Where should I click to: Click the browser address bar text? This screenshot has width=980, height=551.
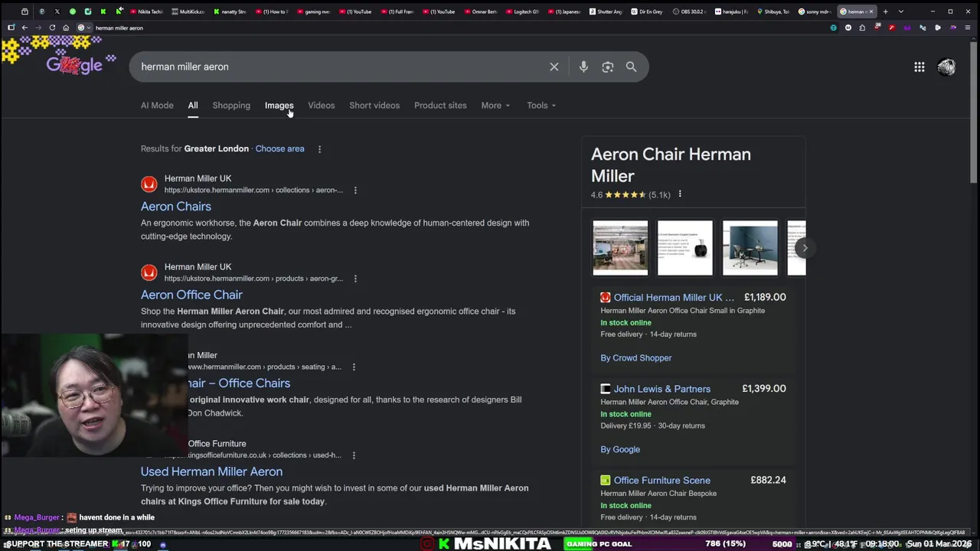point(119,28)
